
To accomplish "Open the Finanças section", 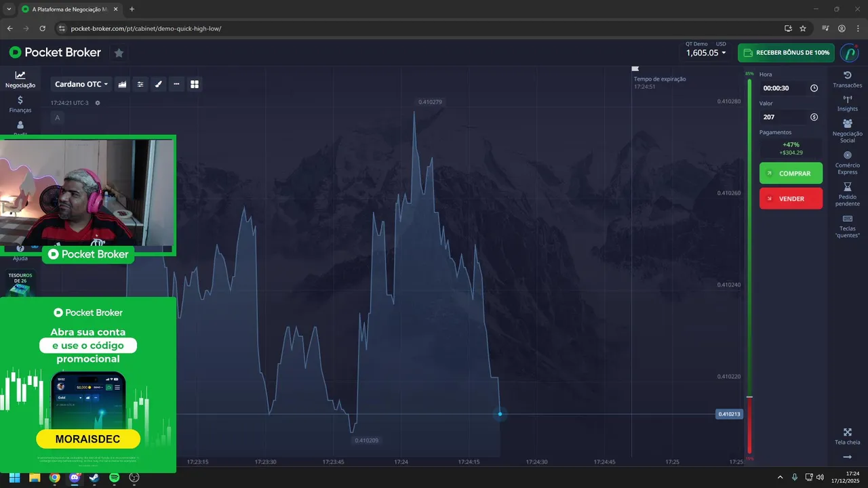I will (20, 104).
